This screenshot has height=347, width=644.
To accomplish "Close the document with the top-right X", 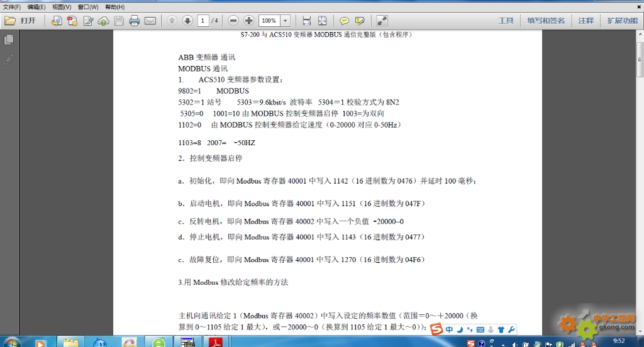I will 639,7.
